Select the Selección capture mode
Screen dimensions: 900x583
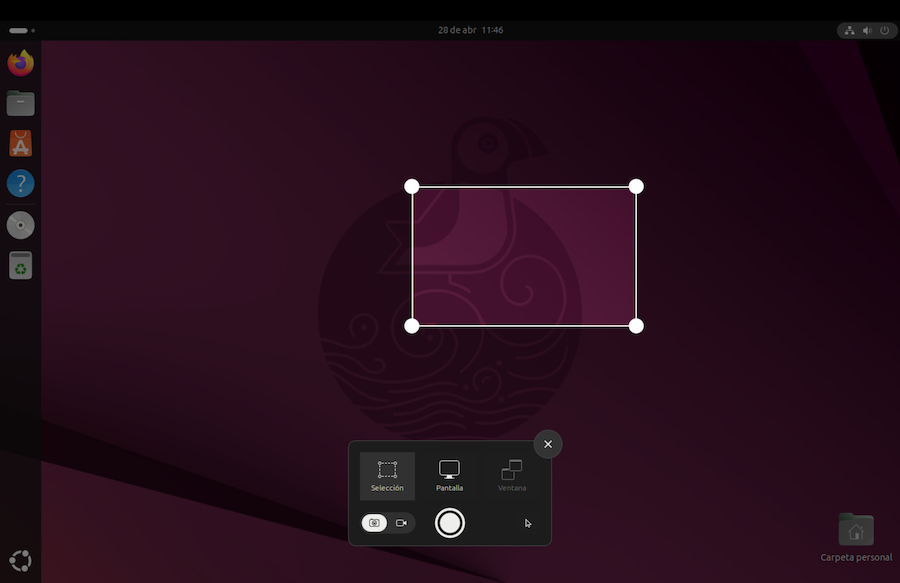(387, 475)
